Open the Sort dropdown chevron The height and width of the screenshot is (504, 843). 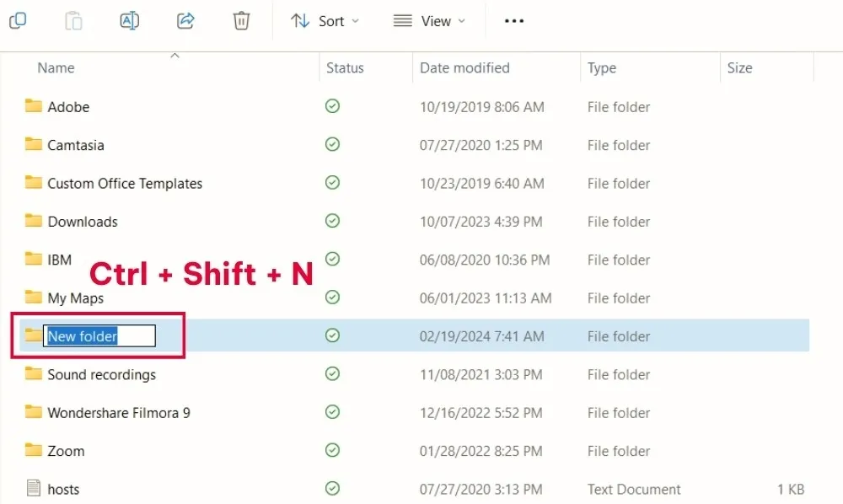click(355, 21)
